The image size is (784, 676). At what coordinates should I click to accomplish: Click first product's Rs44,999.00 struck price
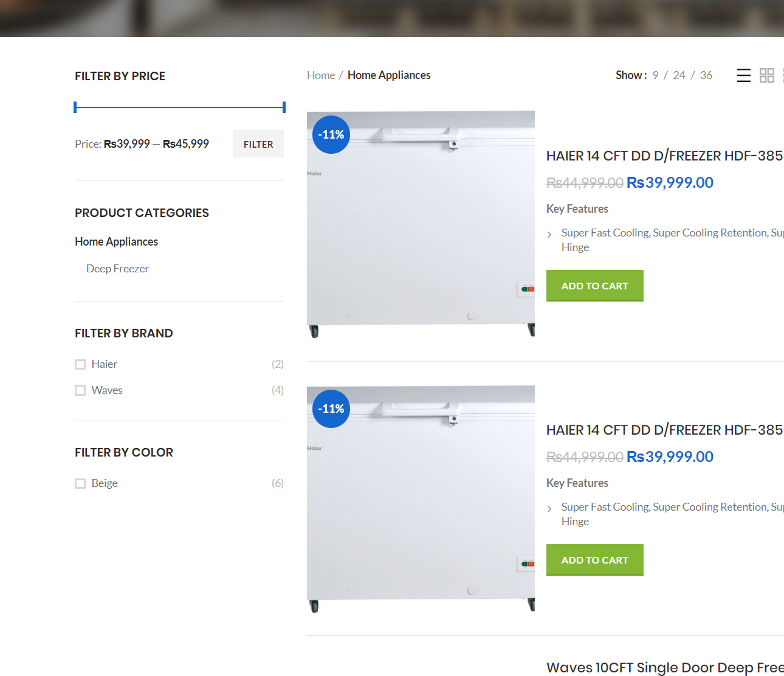(585, 182)
